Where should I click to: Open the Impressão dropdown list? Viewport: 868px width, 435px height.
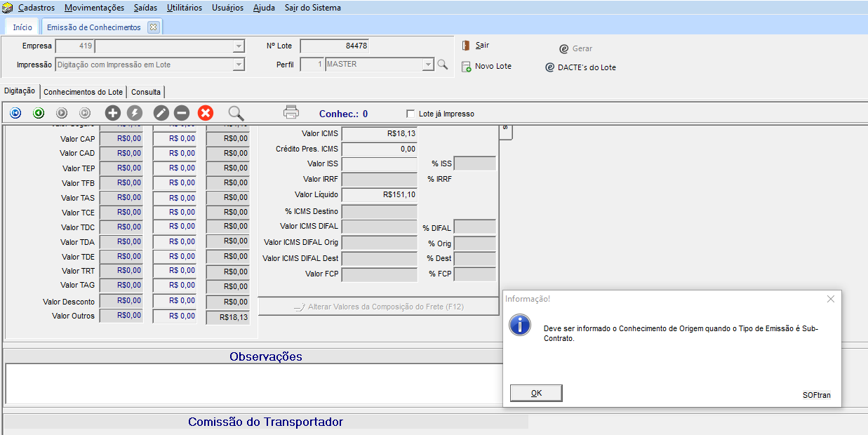point(239,65)
